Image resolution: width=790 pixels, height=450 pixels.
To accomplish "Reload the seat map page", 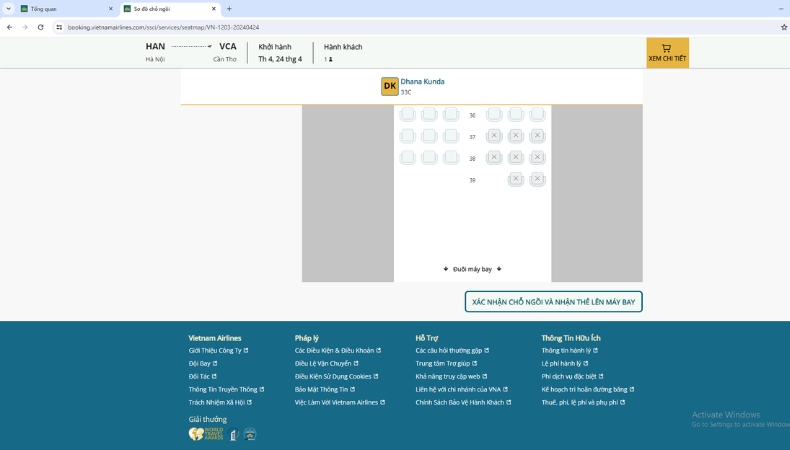I will 40,27.
